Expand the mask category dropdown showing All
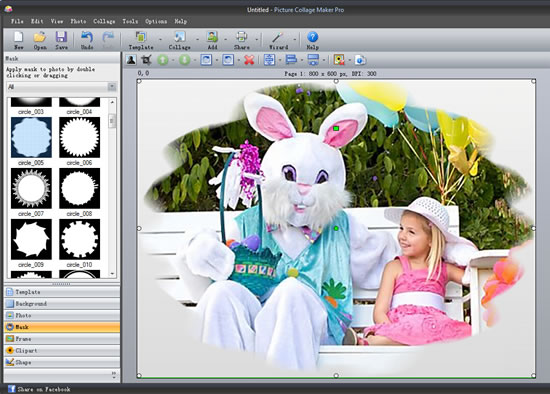Image resolution: width=550 pixels, height=394 pixels. tap(61, 87)
